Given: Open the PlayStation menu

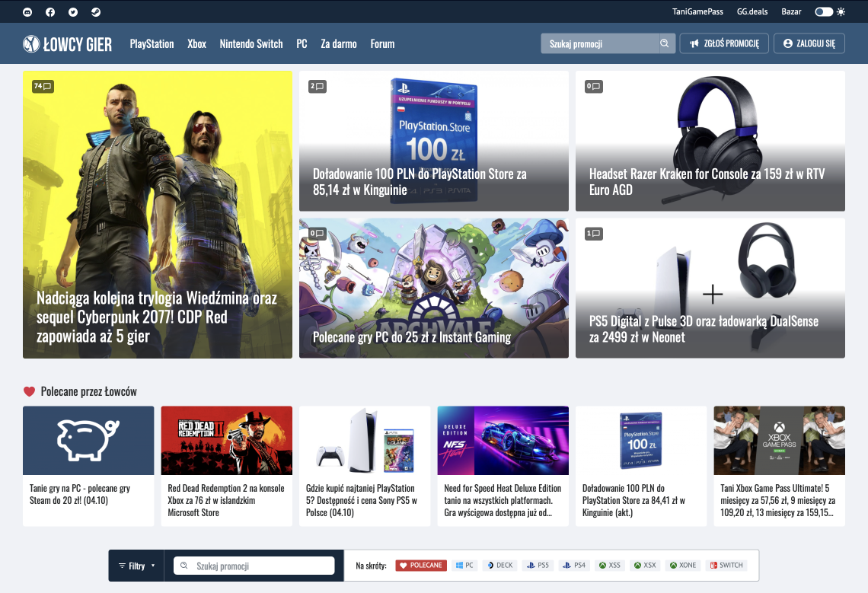Looking at the screenshot, I should point(152,43).
